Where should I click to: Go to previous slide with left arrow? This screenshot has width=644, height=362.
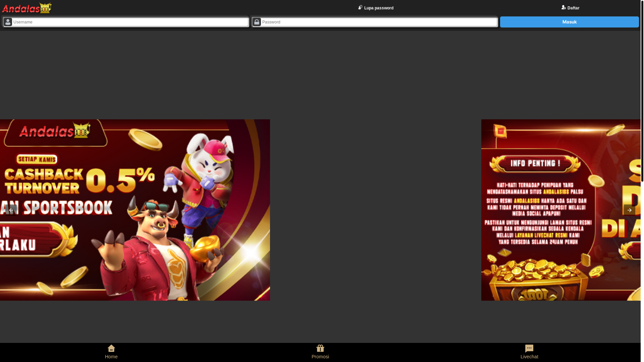(x=11, y=210)
